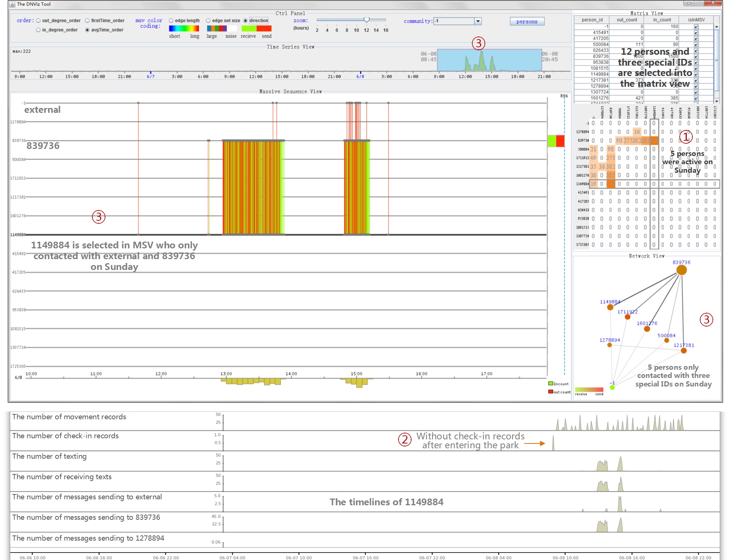Uncheck isInMSV for person 500084

pos(696,45)
